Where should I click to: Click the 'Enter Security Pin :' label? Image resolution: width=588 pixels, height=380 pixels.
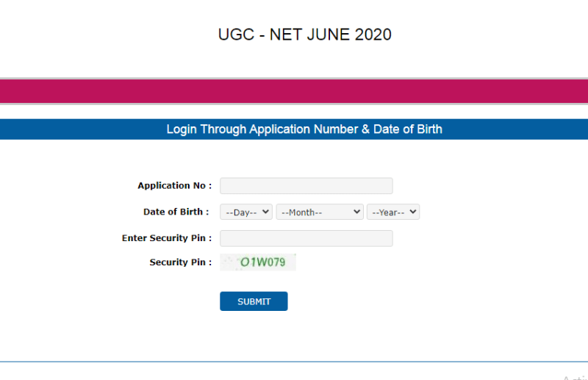(167, 238)
